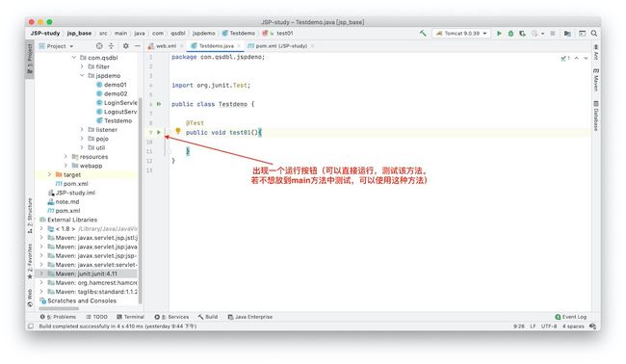This screenshot has height=364, width=626.
Task: Click the yellow lightbulb intention icon
Action: coord(178,131)
